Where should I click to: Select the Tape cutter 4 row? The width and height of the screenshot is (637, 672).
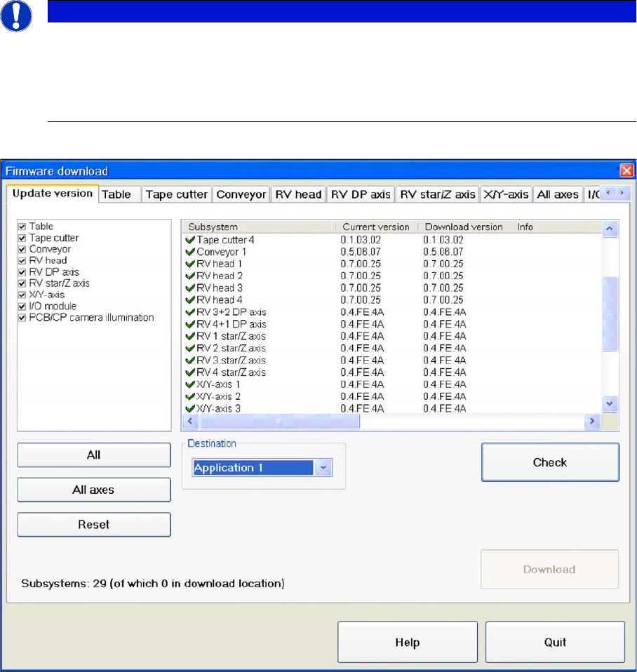(x=391, y=240)
